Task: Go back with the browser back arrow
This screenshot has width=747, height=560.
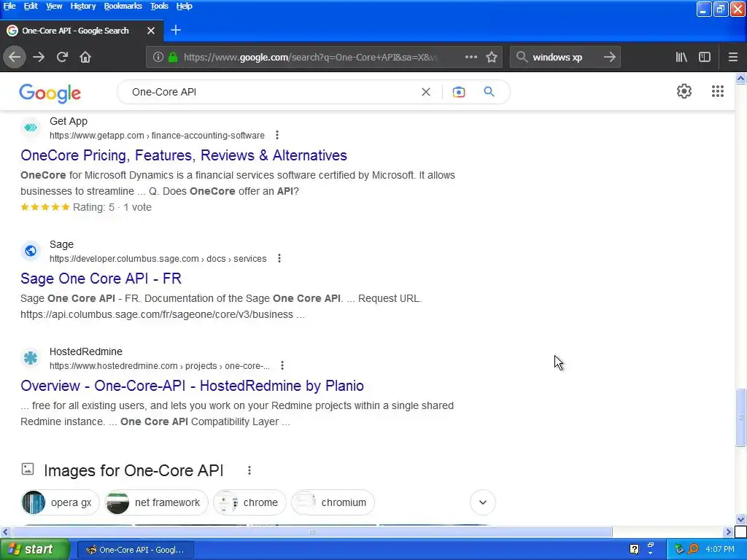Action: click(15, 57)
